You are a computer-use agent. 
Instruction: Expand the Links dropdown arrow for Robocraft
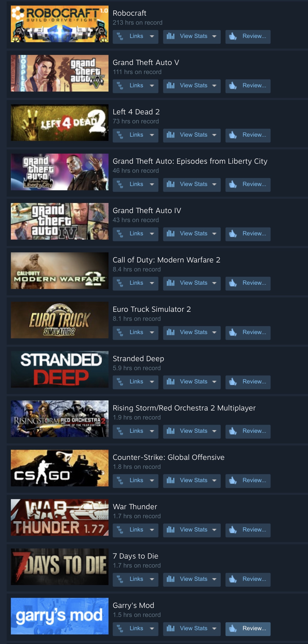152,36
